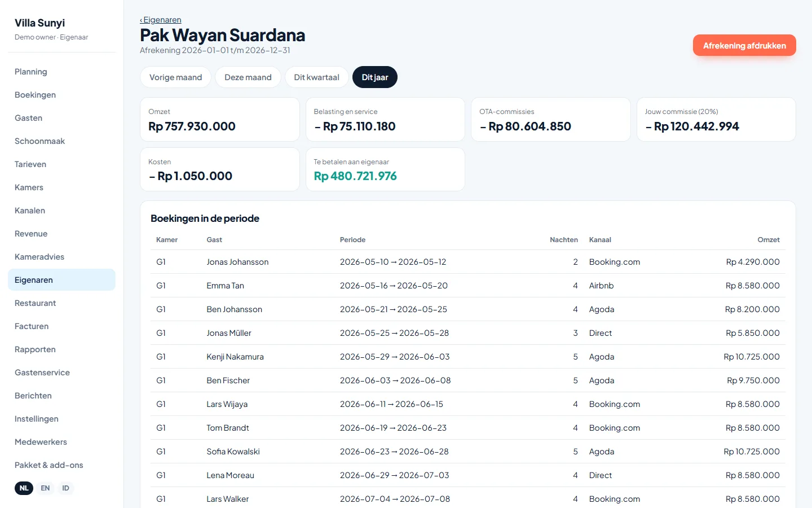The image size is (812, 508).
Task: Switch language to ID
Action: [x=65, y=488]
